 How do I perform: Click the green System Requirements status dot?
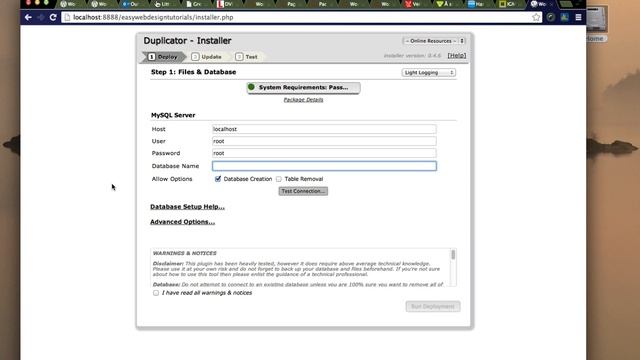(251, 87)
